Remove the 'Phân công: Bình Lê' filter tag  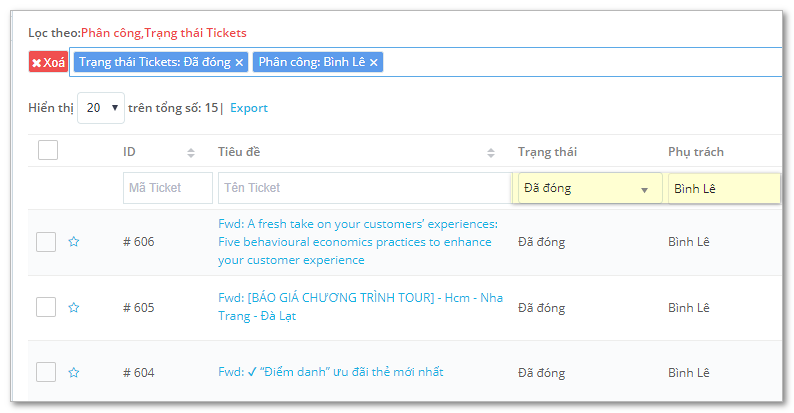click(x=374, y=62)
